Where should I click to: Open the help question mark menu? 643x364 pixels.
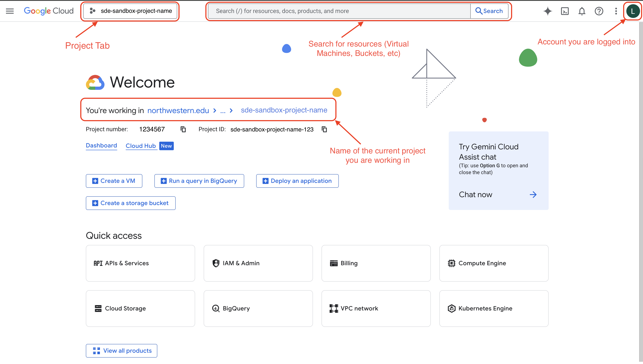click(599, 11)
